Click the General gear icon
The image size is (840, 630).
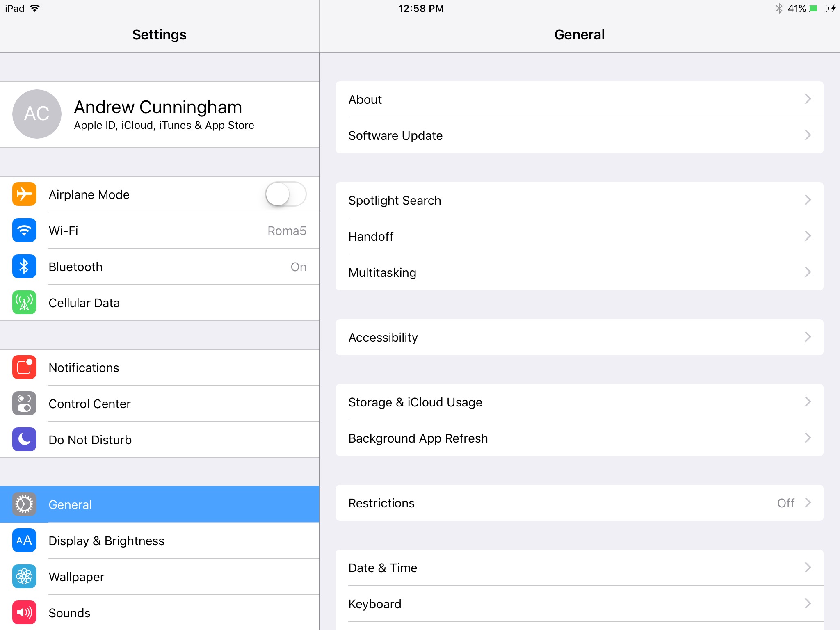(24, 504)
